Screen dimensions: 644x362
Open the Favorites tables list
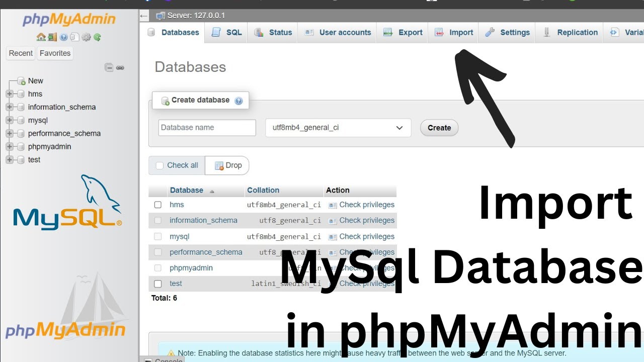click(55, 53)
